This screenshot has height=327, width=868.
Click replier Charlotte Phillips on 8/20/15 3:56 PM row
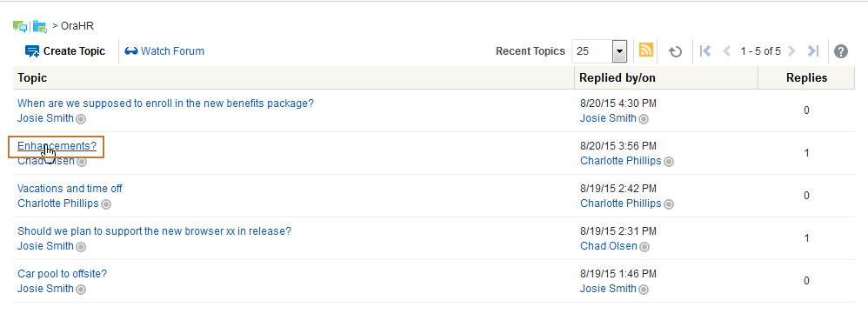tap(621, 161)
